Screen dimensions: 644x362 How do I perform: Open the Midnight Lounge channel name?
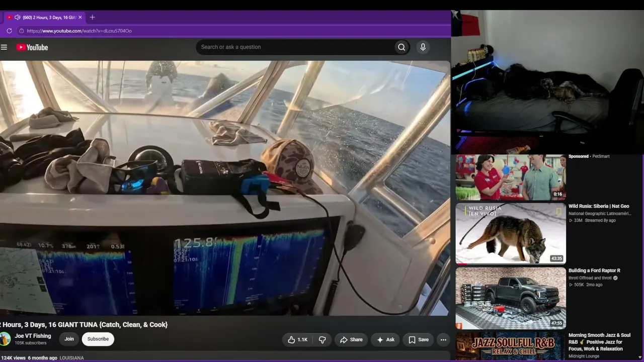[x=584, y=356]
